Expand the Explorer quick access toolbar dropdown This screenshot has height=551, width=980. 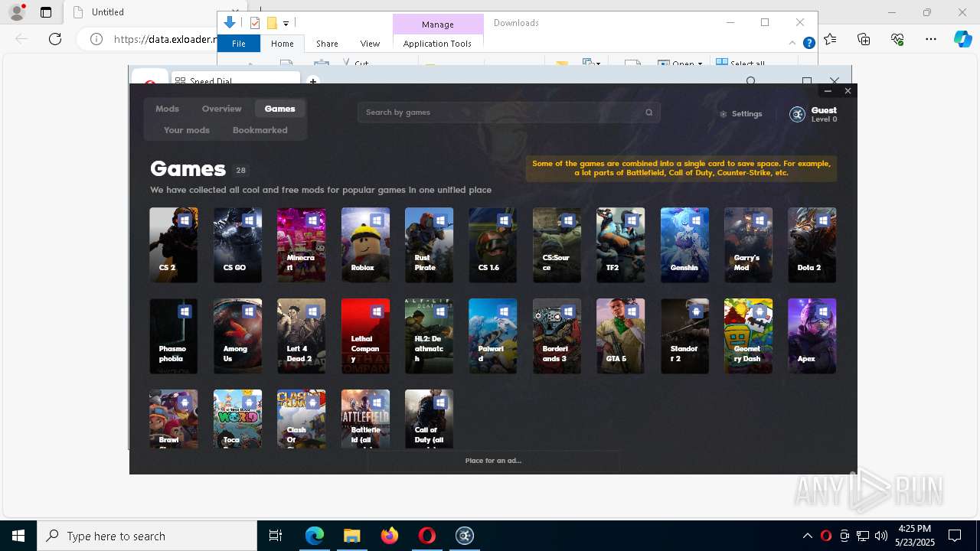point(286,24)
